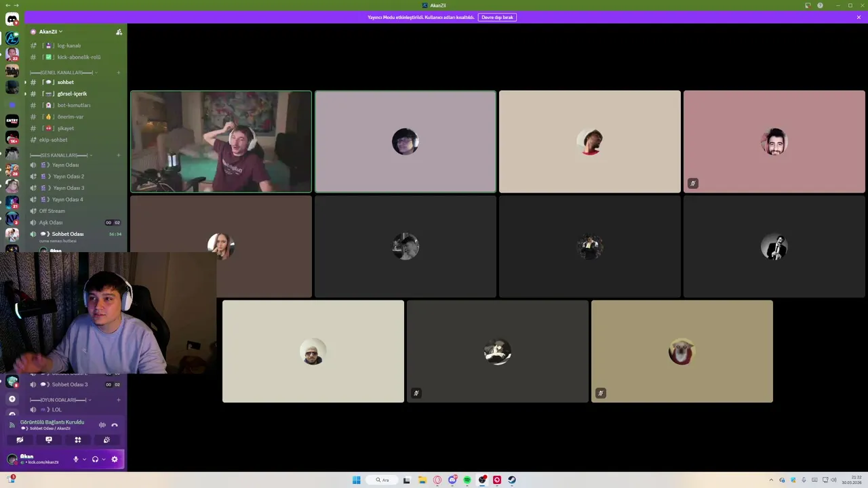
Task: Open user settings gear icon
Action: (x=115, y=459)
